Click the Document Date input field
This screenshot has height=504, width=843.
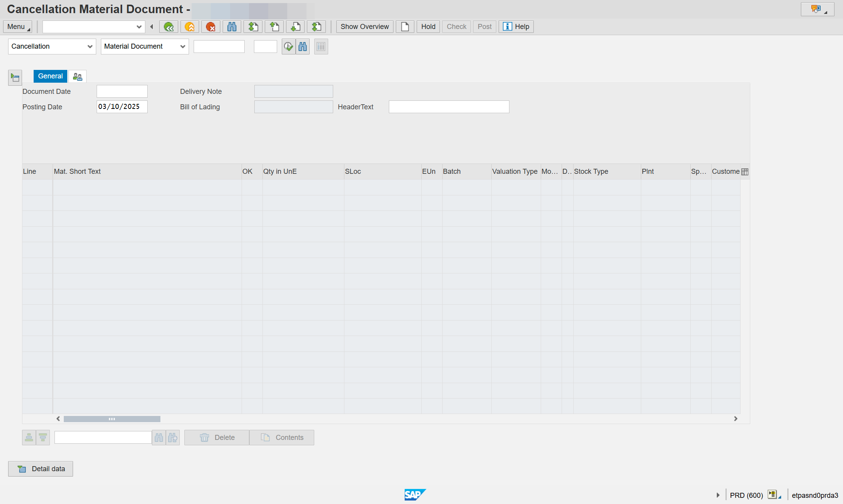click(x=122, y=92)
